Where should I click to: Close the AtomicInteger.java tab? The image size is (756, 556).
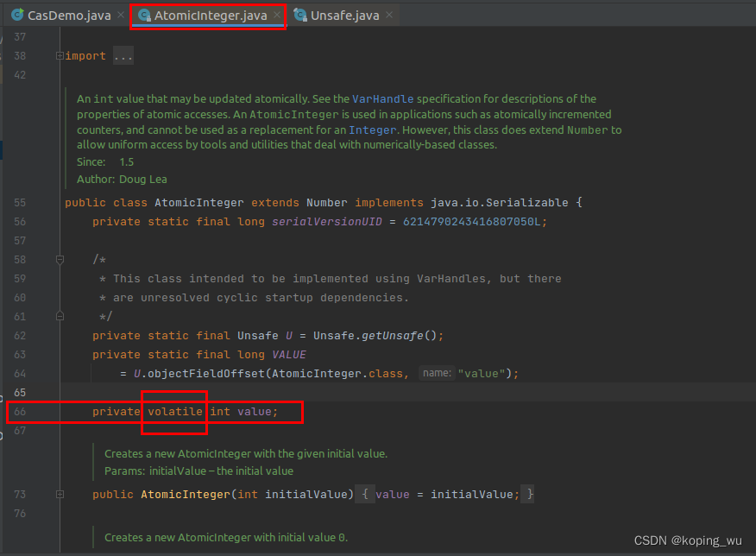coord(277,15)
